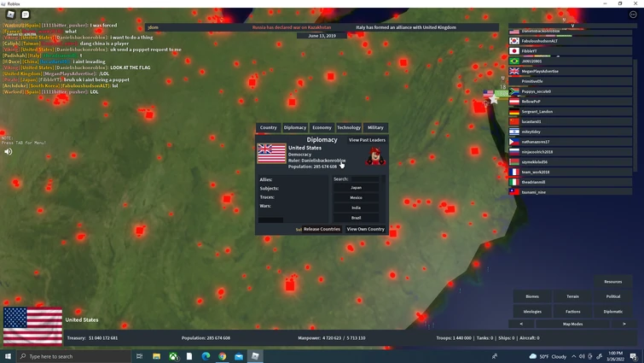Click Israel flag beside miteytidey
Viewport: 644px width, 363px height.
(514, 132)
